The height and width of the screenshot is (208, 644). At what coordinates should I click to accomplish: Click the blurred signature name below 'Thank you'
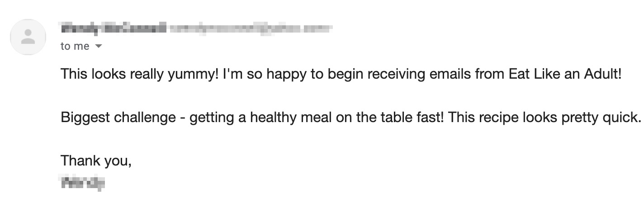(x=82, y=183)
